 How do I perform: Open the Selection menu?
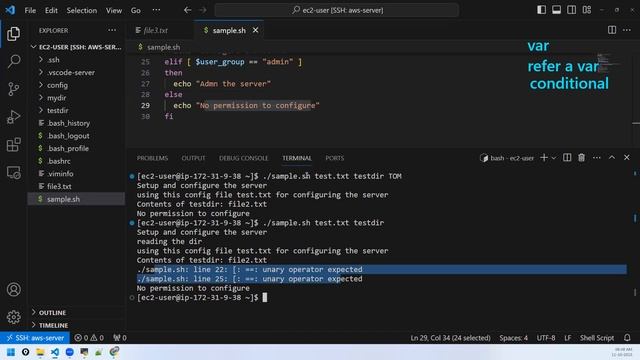pos(82,11)
